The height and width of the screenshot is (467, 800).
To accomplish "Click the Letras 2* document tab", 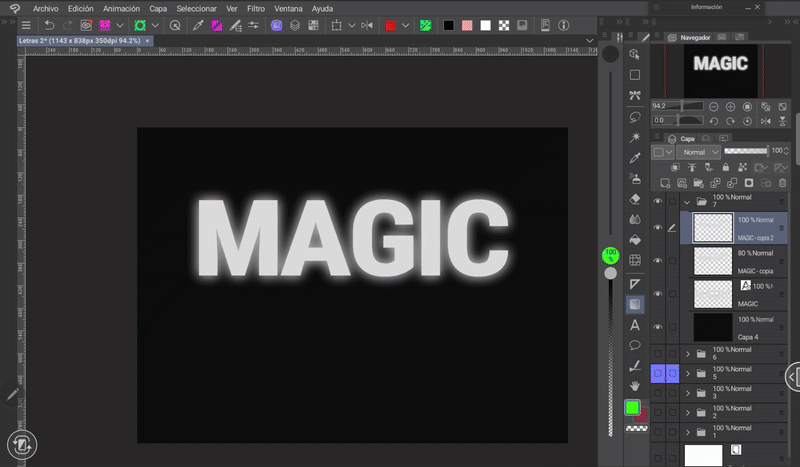I will pos(80,41).
